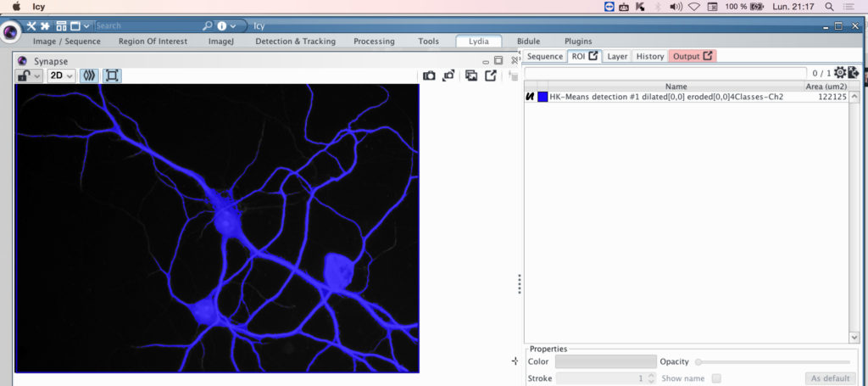Maximize the Synapse internal viewer window
This screenshot has height=386, width=868.
498,61
